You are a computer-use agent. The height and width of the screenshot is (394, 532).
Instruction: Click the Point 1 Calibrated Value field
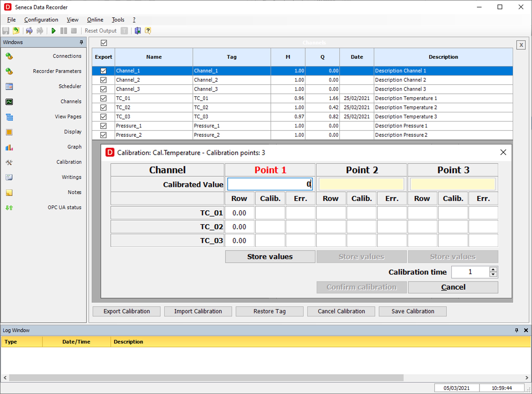[x=270, y=184]
